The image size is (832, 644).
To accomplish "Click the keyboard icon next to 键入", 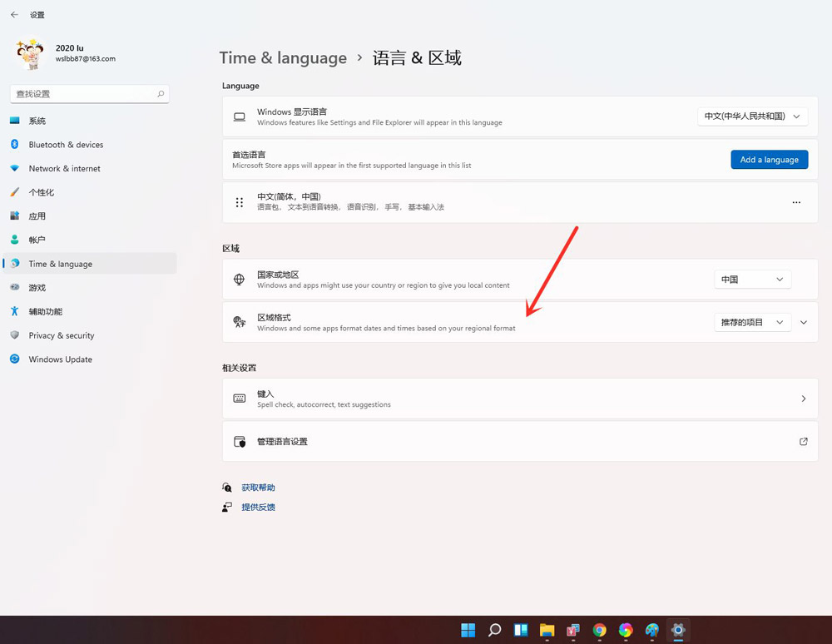I will [x=240, y=399].
